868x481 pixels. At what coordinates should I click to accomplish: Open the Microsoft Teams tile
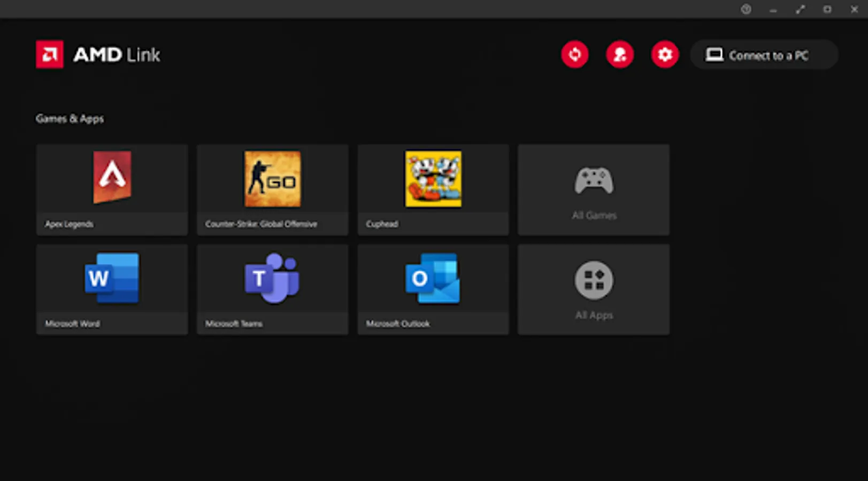click(273, 290)
